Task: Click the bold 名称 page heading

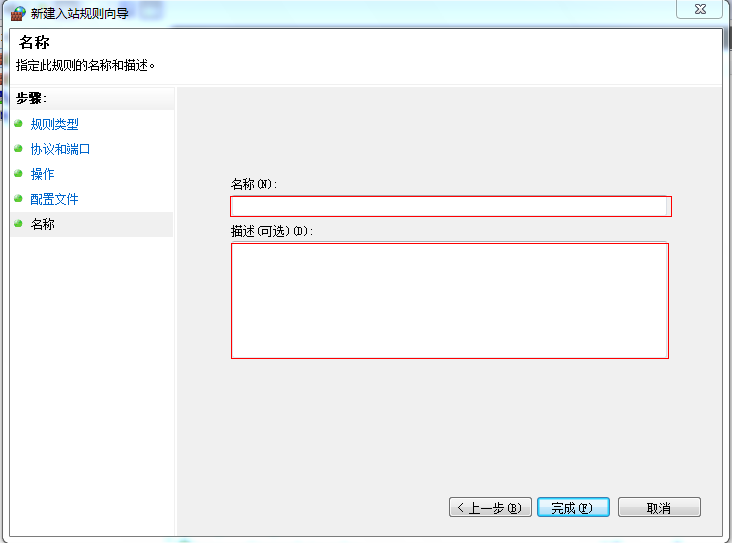Action: tap(34, 42)
